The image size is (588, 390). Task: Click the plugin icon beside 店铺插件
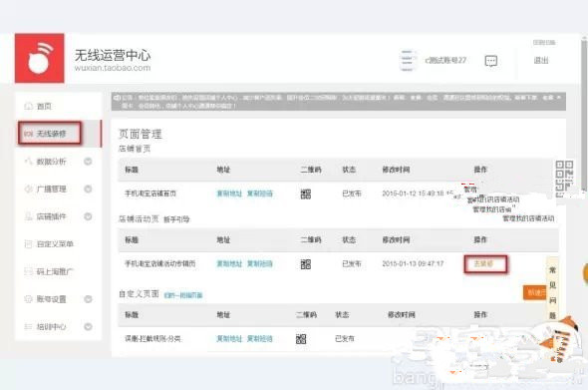tap(29, 216)
